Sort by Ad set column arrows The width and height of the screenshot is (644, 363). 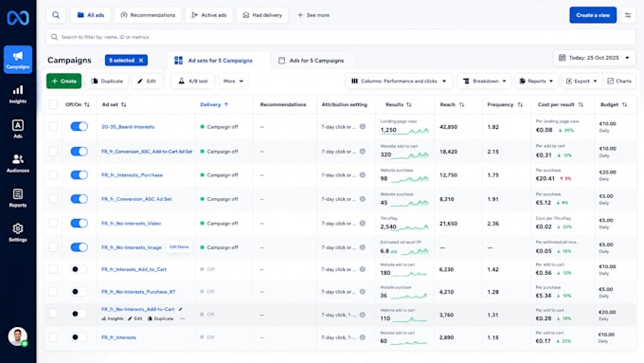click(124, 105)
